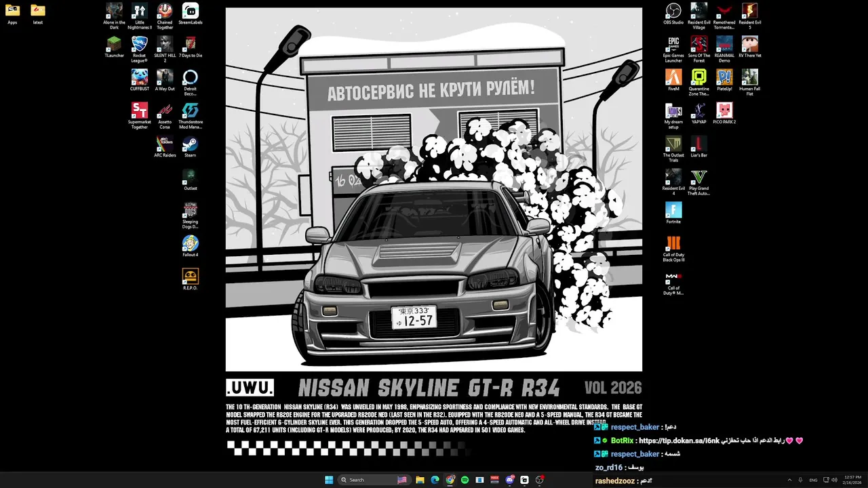The width and height of the screenshot is (868, 488).
Task: Select the R.E.P.O. desktop icon
Action: coord(191,279)
